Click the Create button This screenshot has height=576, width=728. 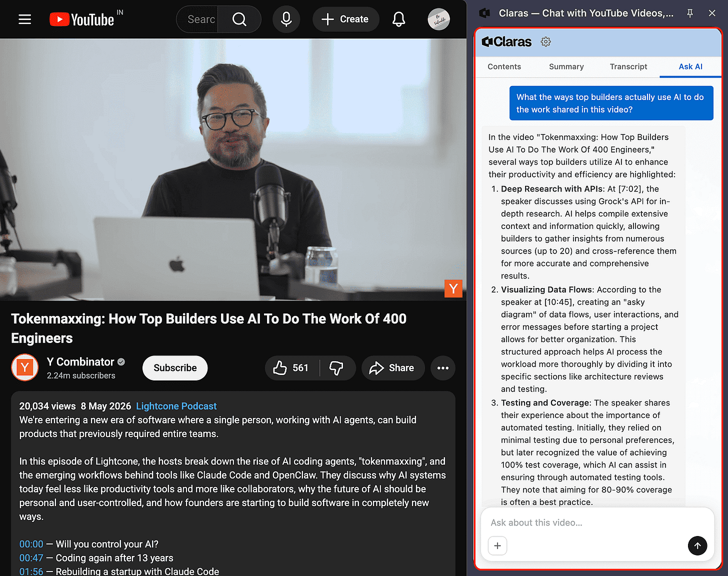point(345,19)
